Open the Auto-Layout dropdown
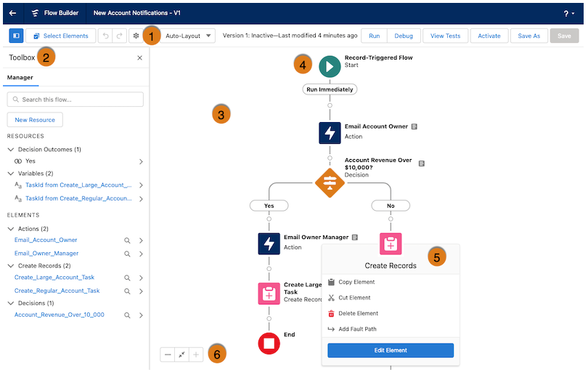 [x=188, y=36]
